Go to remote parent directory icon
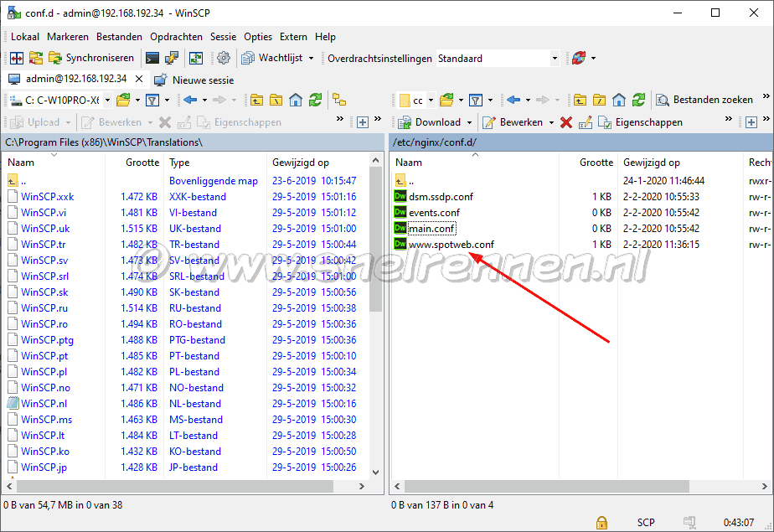 coord(580,101)
